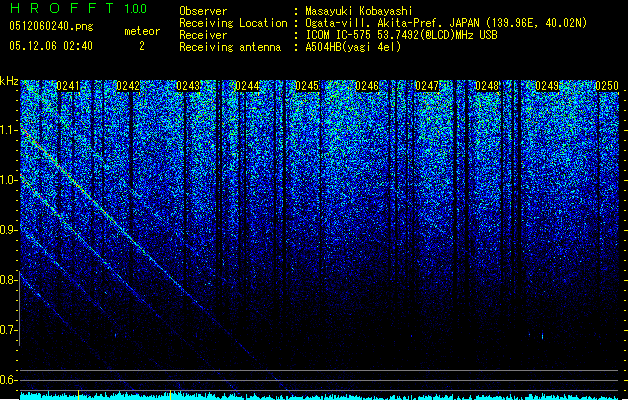
Task: Click the 0243 time marker
Action: click(x=188, y=86)
